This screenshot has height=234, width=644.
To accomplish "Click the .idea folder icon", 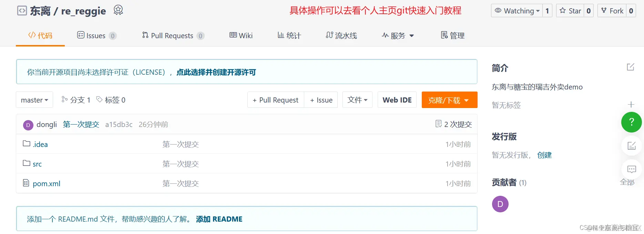I will (27, 143).
